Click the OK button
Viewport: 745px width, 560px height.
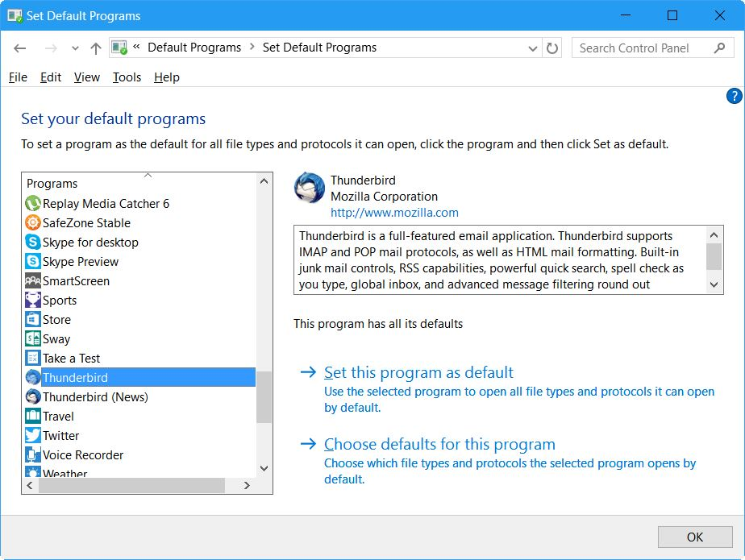tap(695, 537)
